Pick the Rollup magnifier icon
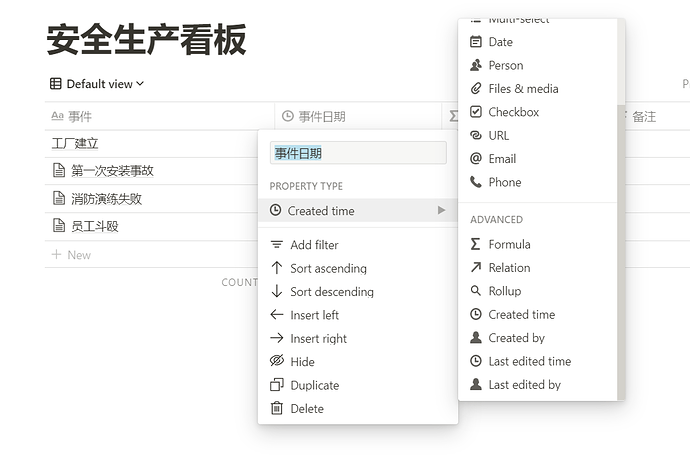 pyautogui.click(x=476, y=291)
